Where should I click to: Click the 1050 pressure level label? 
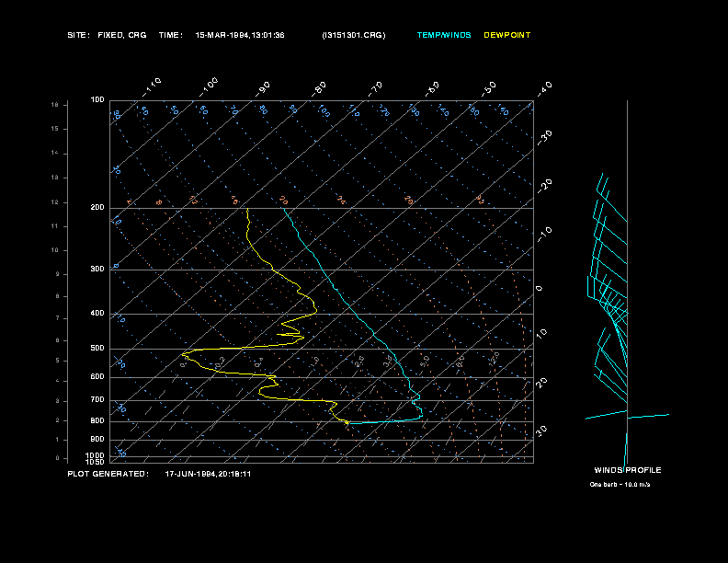tap(96, 462)
